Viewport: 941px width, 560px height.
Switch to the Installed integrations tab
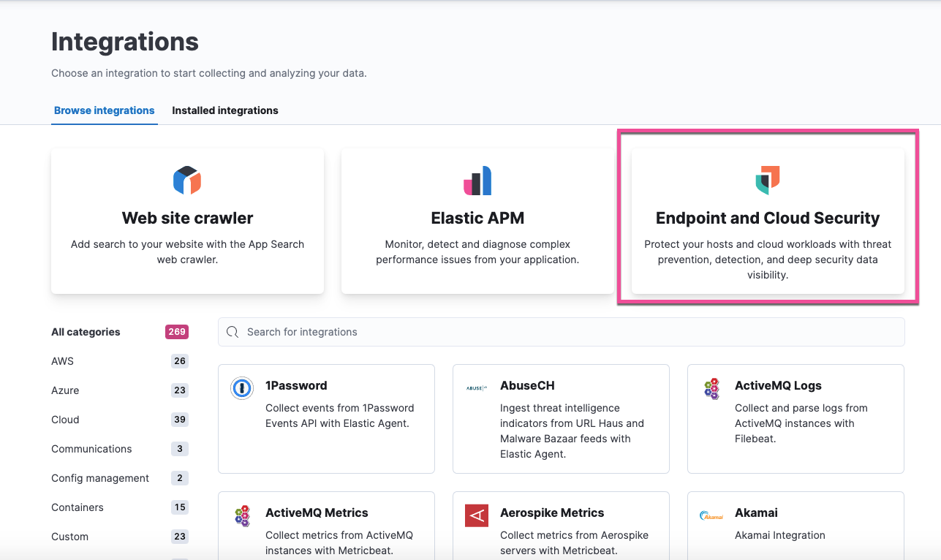pos(224,110)
